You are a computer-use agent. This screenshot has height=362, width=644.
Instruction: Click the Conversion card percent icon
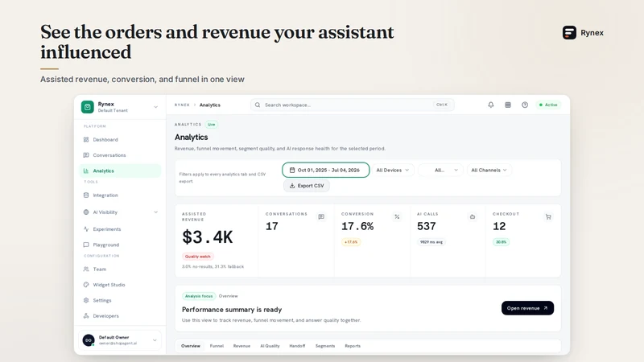coord(397,216)
